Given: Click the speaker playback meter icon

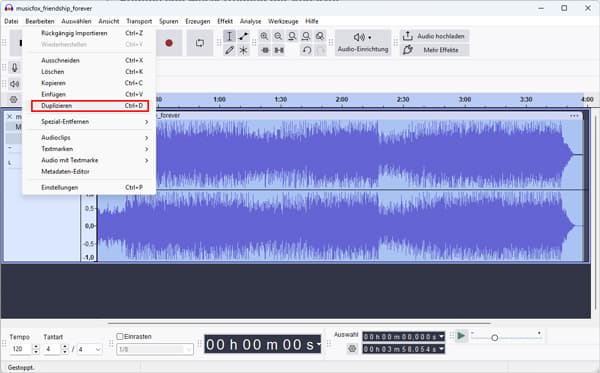Looking at the screenshot, I should [15, 84].
